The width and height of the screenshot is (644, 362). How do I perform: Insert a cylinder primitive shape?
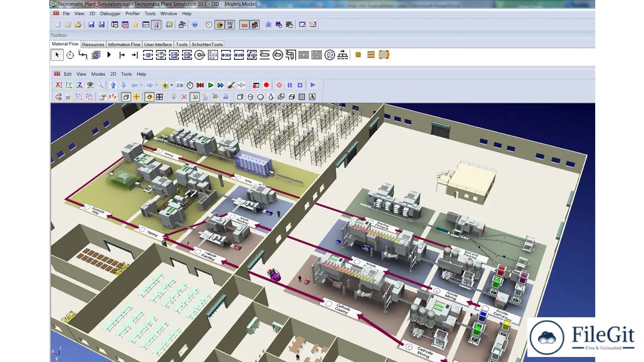251,97
